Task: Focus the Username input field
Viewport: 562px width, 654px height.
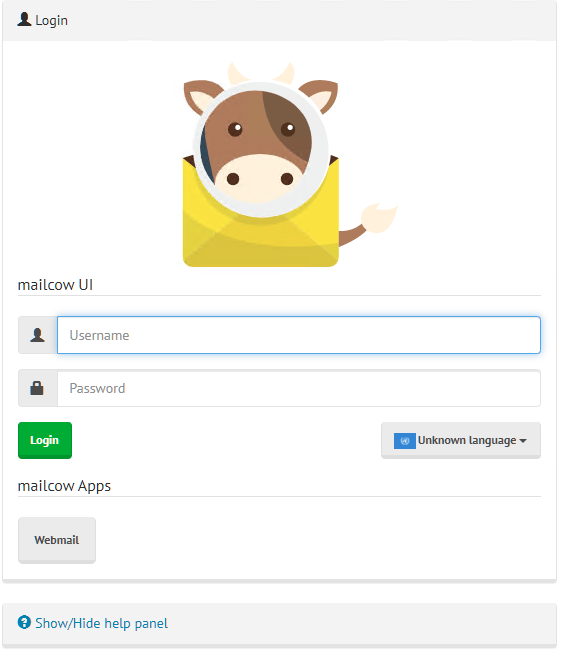Action: coord(299,335)
